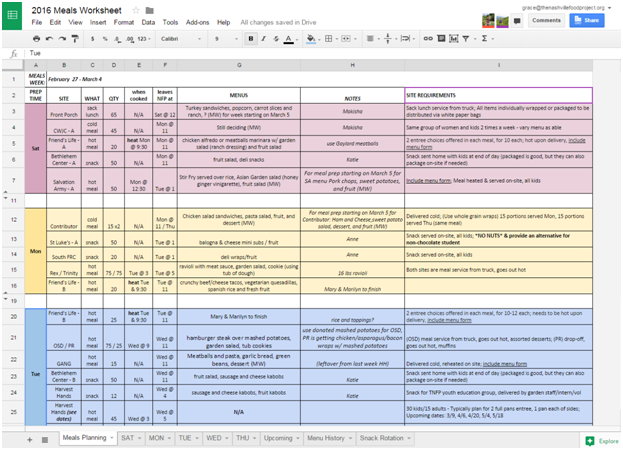Screen dimensions: 623x450
Task: Open the Meals Planning tab arrow menu
Action: [112, 438]
